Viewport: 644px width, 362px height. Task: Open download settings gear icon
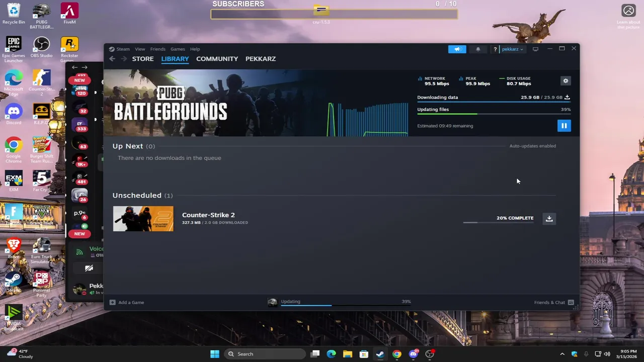[566, 81]
